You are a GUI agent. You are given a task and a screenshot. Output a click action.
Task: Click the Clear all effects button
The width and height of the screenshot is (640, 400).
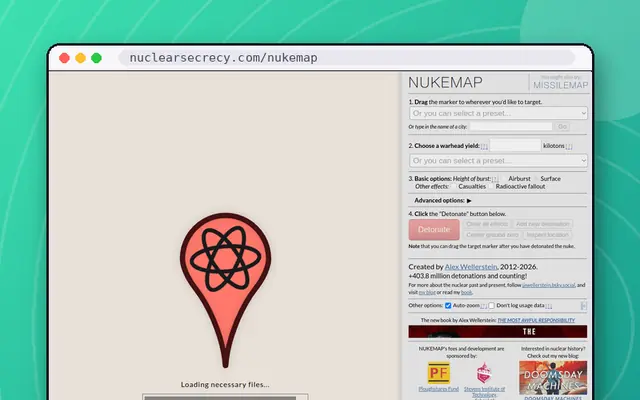pyautogui.click(x=487, y=224)
